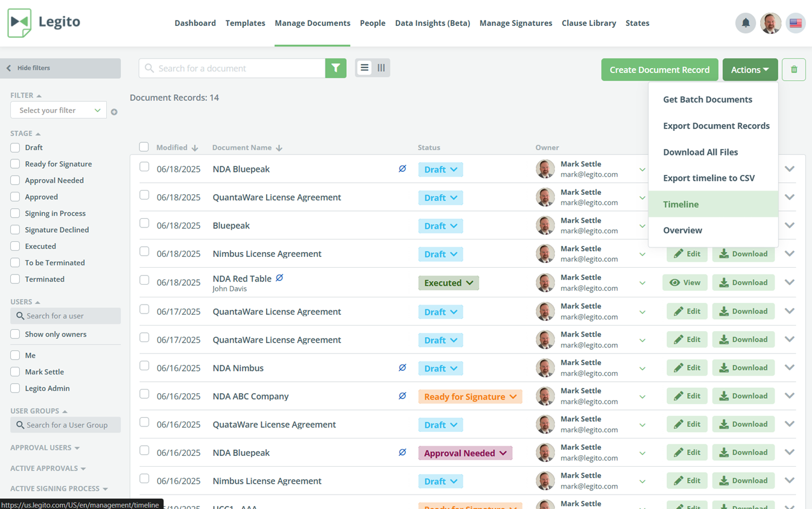
Task: Expand the Active Approvals filter section
Action: click(48, 468)
